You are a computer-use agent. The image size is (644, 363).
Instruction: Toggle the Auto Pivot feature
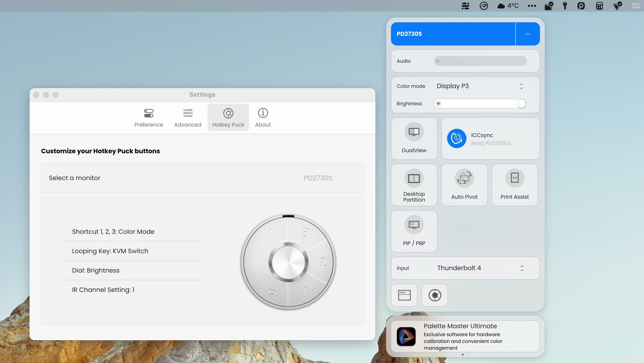(x=464, y=185)
